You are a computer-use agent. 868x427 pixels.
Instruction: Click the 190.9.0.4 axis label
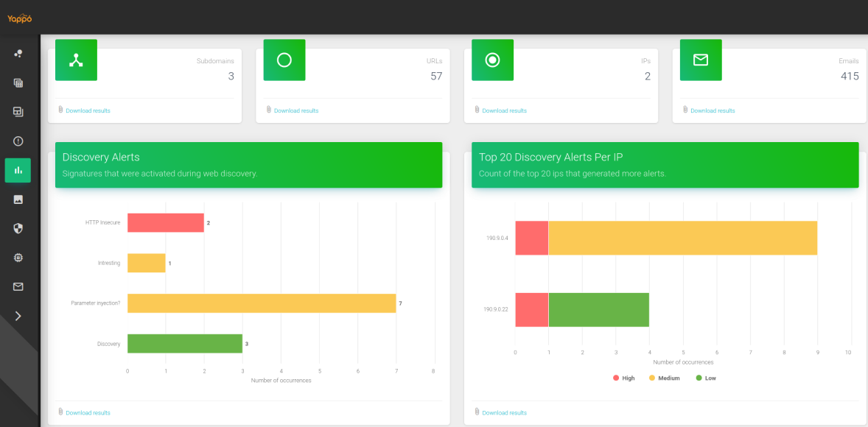pyautogui.click(x=497, y=239)
